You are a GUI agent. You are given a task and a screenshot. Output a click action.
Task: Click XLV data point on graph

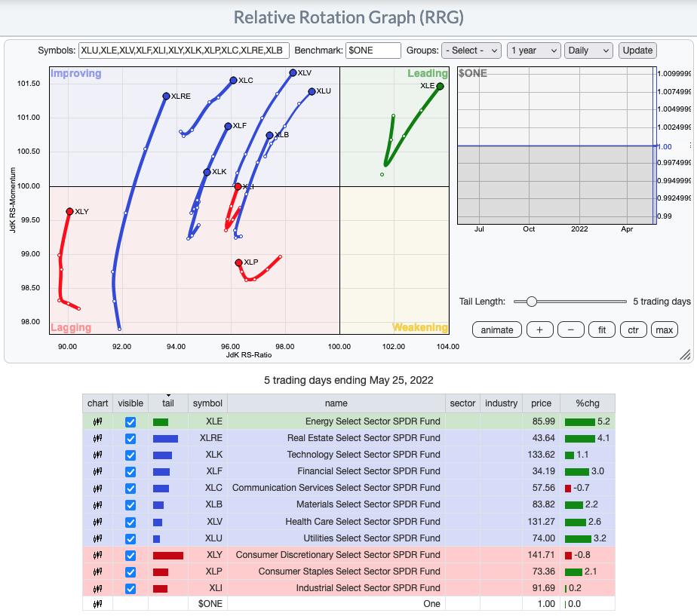(x=293, y=72)
